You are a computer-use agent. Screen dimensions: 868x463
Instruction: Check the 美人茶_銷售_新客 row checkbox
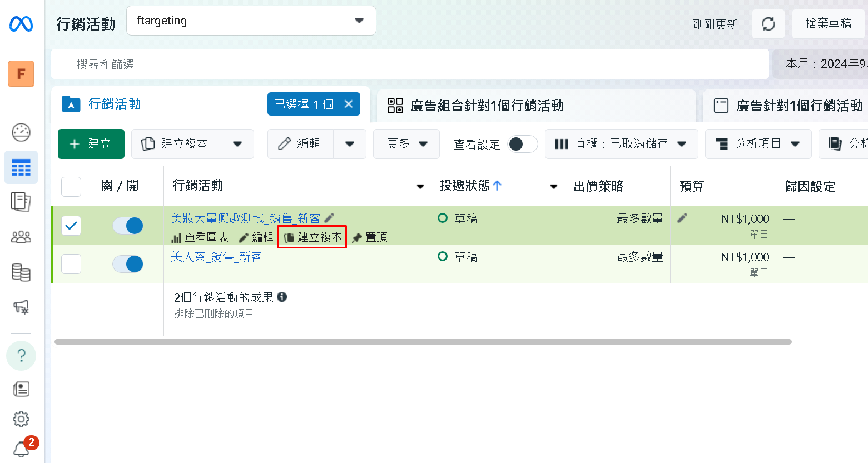pyautogui.click(x=71, y=264)
